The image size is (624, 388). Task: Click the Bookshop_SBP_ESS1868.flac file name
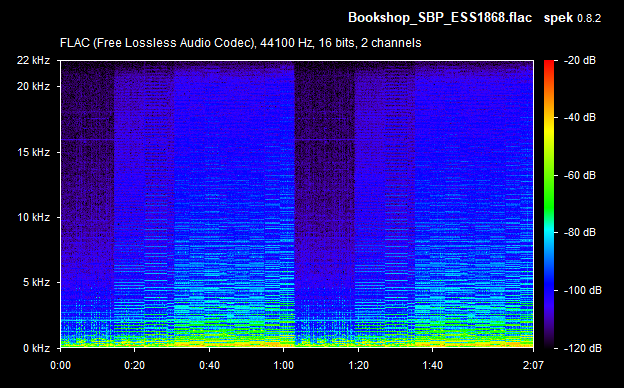pyautogui.click(x=440, y=18)
